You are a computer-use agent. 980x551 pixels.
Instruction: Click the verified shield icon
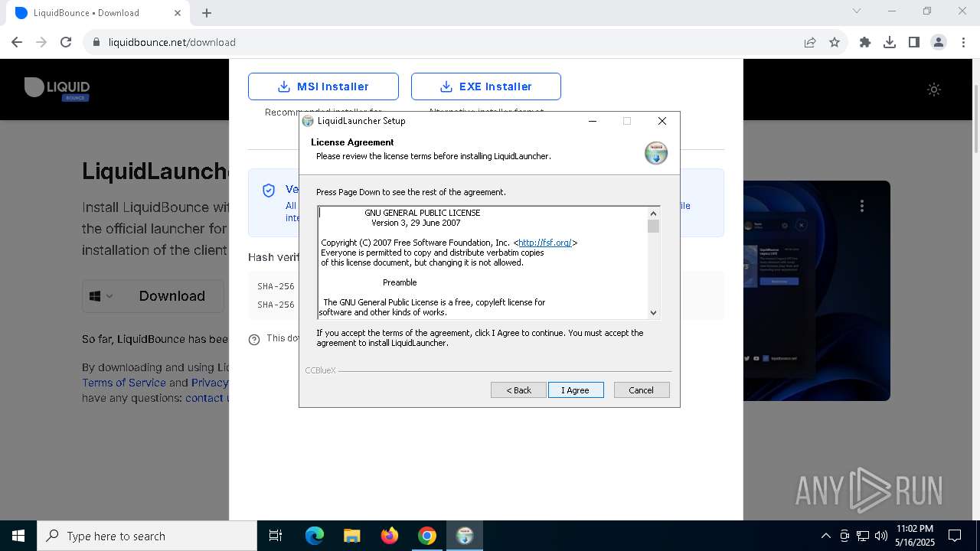pyautogui.click(x=269, y=191)
